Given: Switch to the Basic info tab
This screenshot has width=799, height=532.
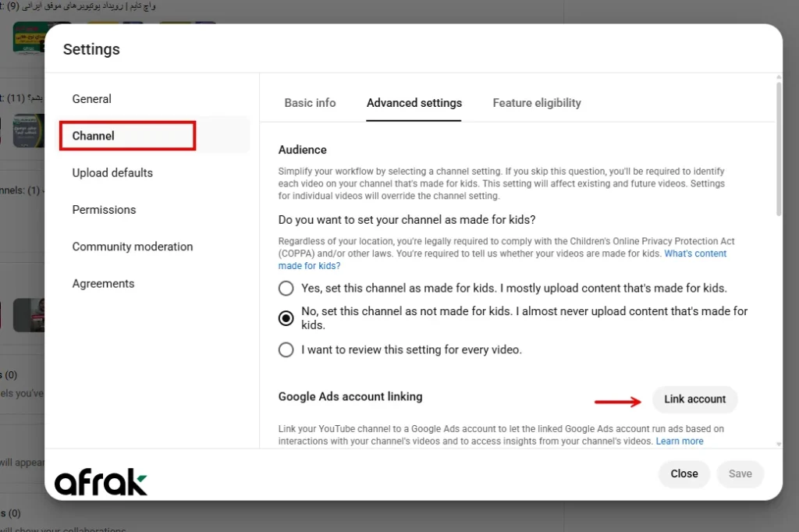Looking at the screenshot, I should pos(310,103).
